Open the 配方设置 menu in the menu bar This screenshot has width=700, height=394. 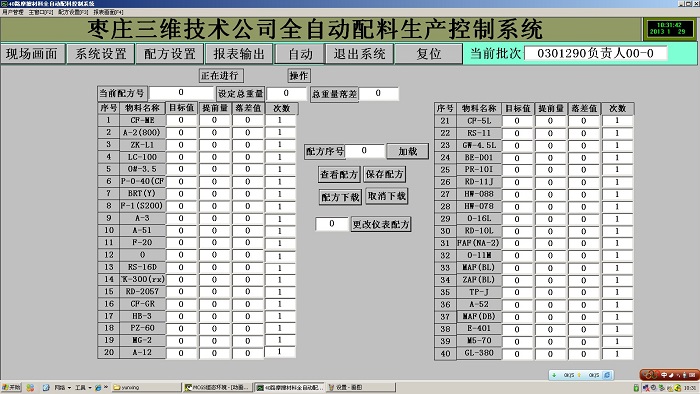pyautogui.click(x=73, y=12)
